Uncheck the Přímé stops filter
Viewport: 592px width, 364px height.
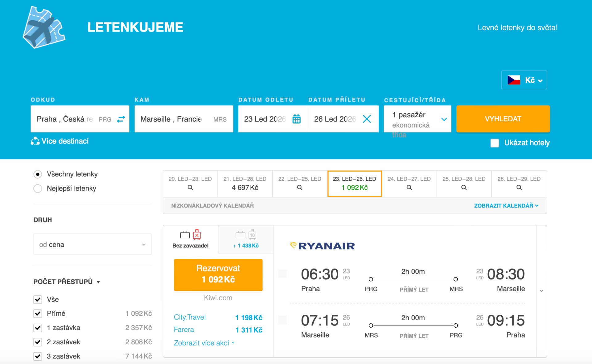click(38, 313)
